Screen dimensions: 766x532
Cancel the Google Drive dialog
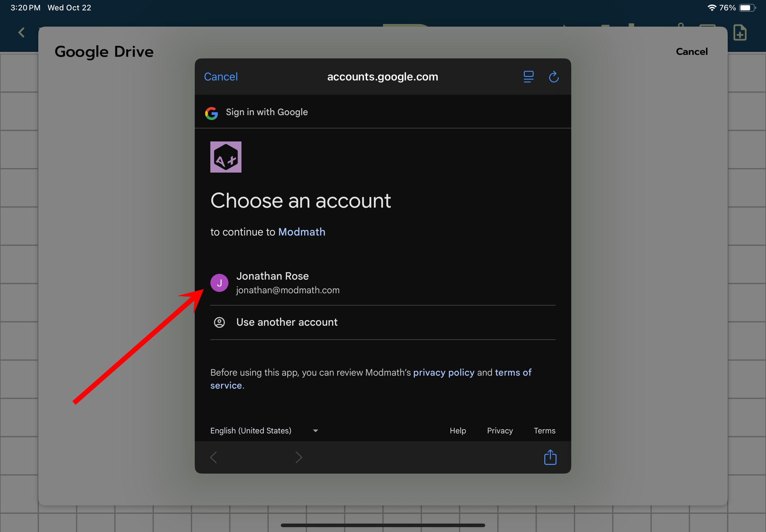point(691,52)
